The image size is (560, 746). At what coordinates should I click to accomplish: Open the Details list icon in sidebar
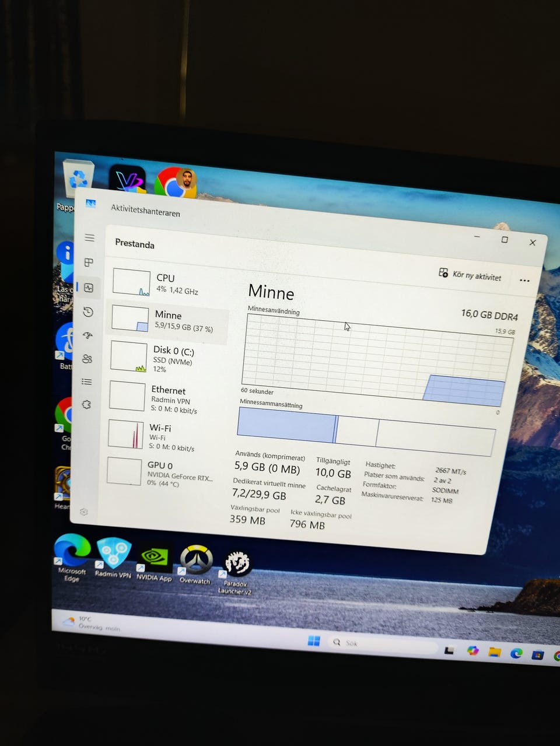(x=87, y=382)
